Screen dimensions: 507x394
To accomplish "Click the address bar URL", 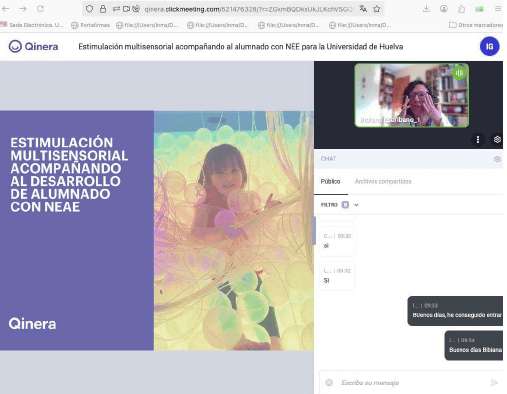I will (248, 9).
